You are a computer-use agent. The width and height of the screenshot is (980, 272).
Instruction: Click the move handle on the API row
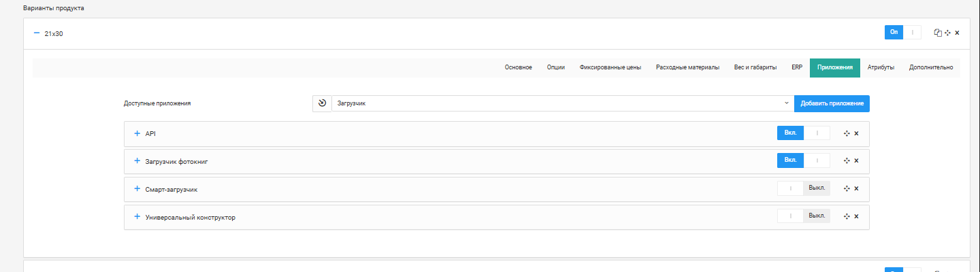coord(847,133)
